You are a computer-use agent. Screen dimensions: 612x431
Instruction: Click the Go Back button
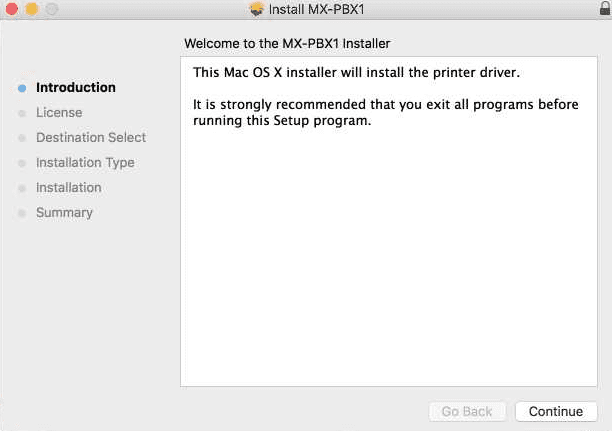[x=467, y=412]
